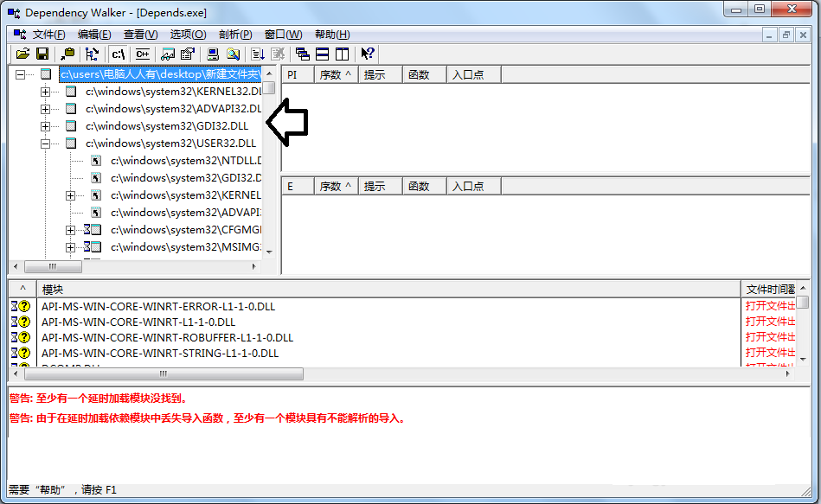821x504 pixels.
Task: Select the Auto Expand tree icon
Action: [x=92, y=54]
